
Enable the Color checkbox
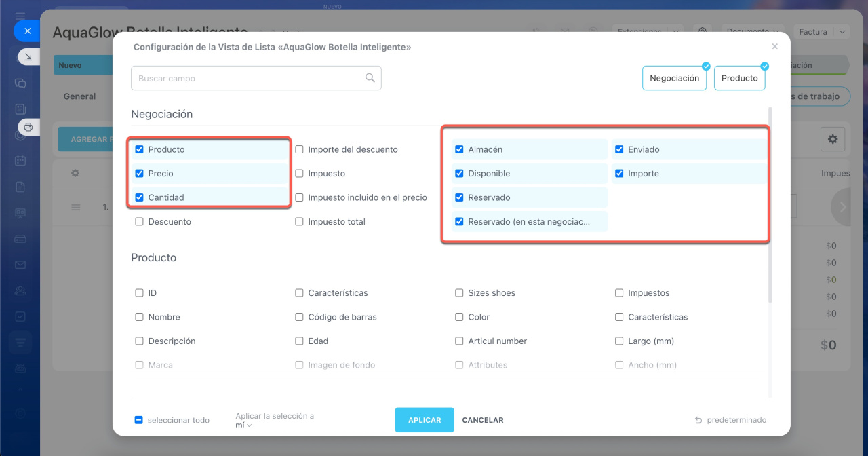(459, 317)
